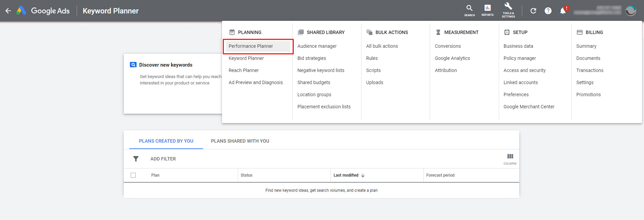
Task: Open the Help question mark icon
Action: click(x=548, y=11)
